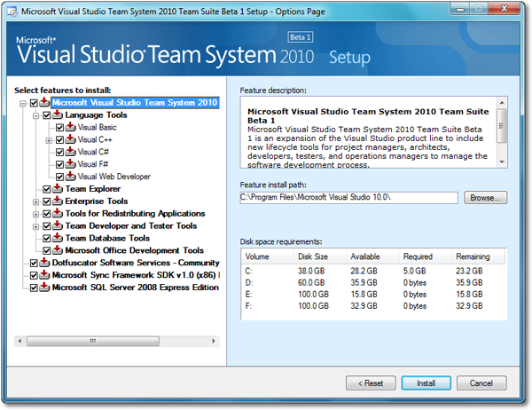Expand Team Developer and Tester Tools node
Screen dimensions: 532x410
[36, 226]
